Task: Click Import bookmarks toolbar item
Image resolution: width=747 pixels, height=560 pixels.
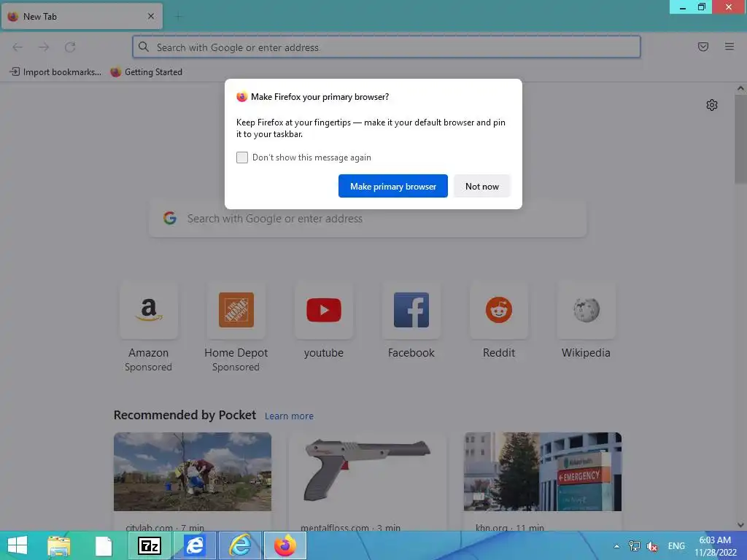Action: [x=55, y=72]
